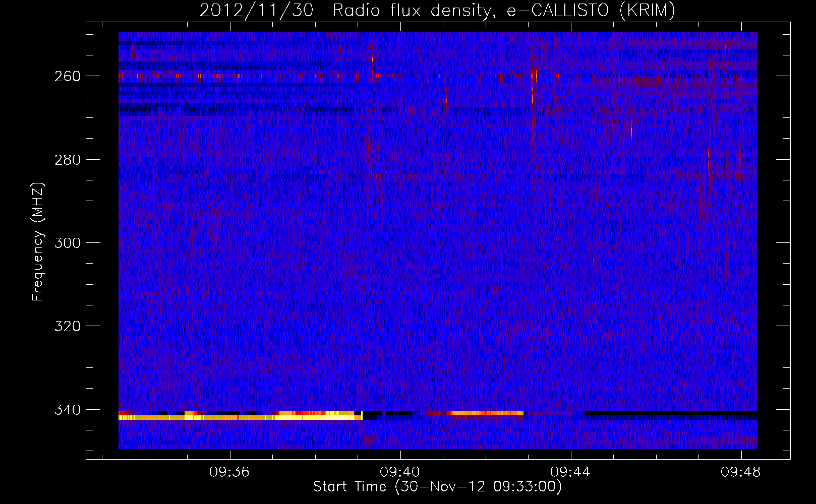Click the plot title '2012/11/30 Radio flux density, e-CALLISTO (KRIM)'
The height and width of the screenshot is (504, 816).
[x=437, y=10]
